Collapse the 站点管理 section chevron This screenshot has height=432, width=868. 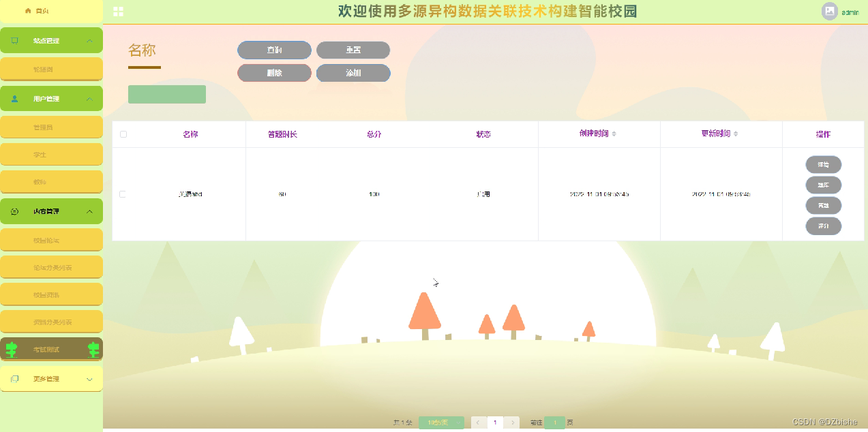(x=89, y=41)
